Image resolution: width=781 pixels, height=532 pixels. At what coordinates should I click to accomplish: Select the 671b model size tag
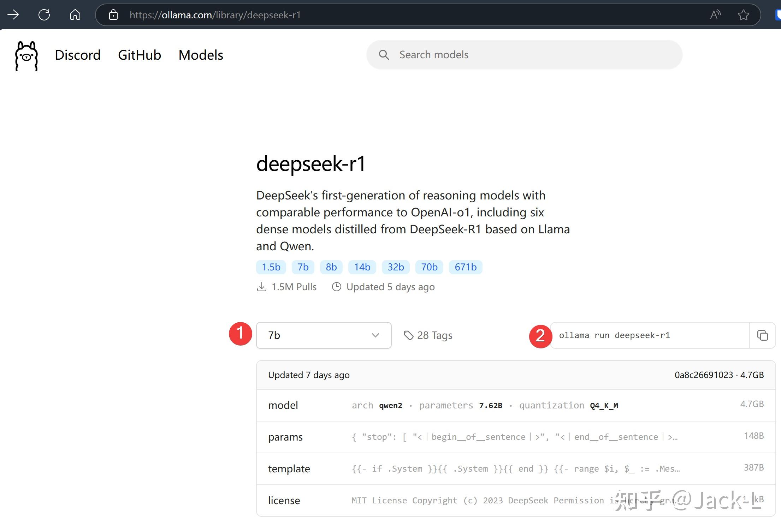[x=465, y=267]
